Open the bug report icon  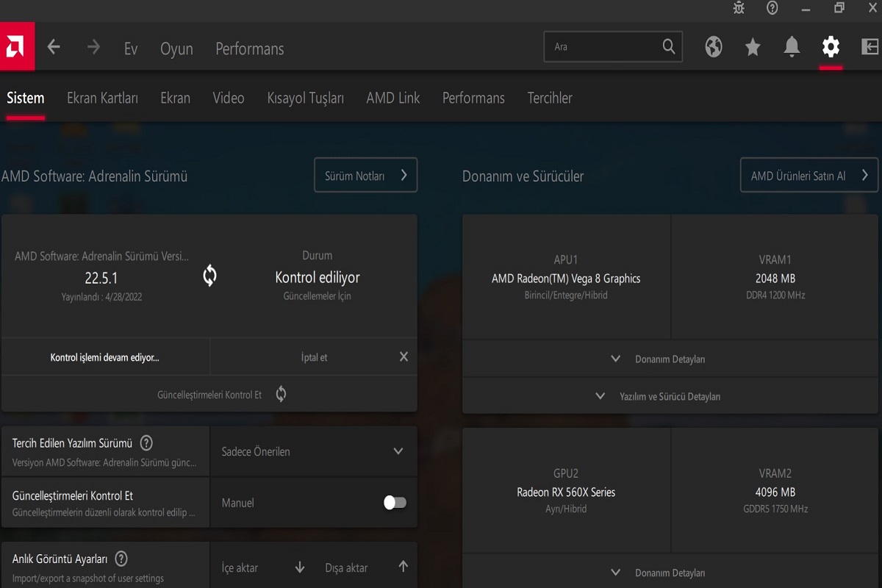(739, 8)
